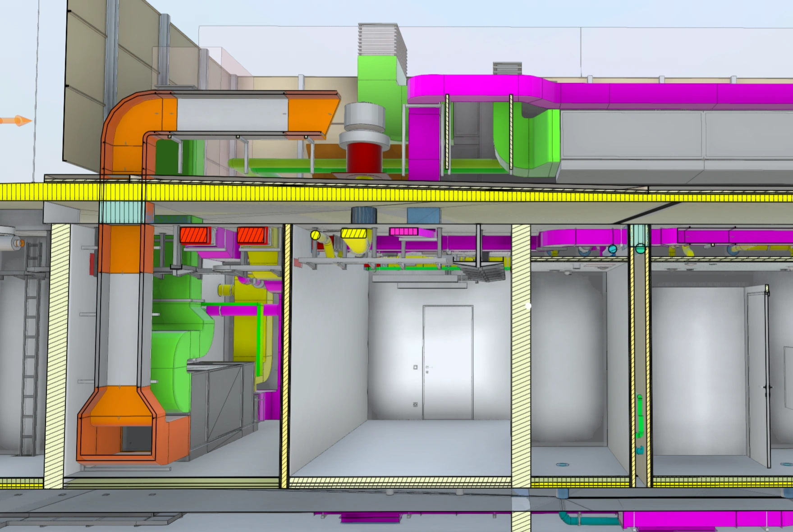
Task: Select the blue square element under slab
Action: 423,216
